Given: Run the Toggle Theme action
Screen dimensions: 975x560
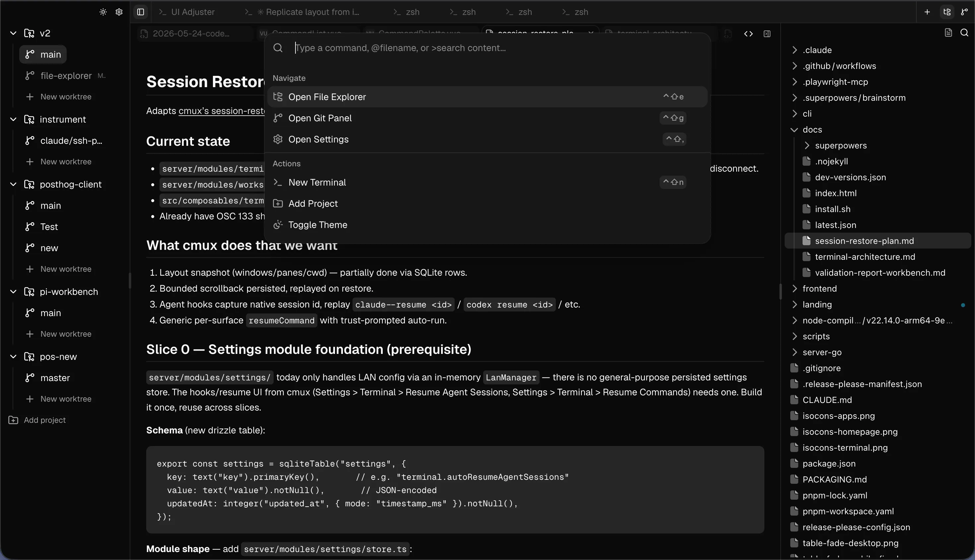Looking at the screenshot, I should point(487,225).
